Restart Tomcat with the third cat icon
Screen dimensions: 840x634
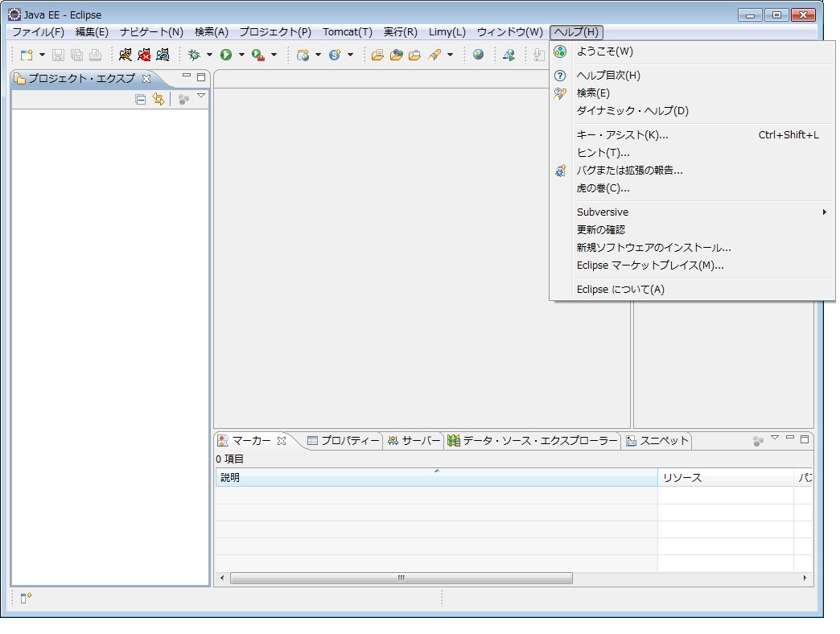point(163,55)
